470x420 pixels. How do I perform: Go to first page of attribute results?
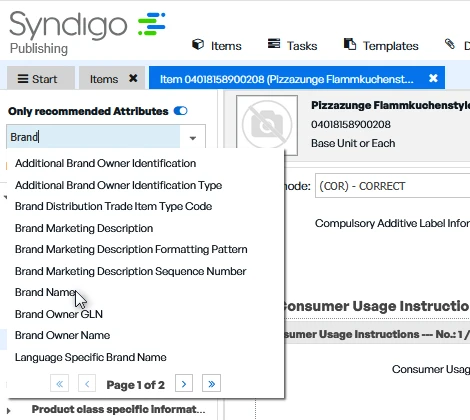[x=60, y=384]
